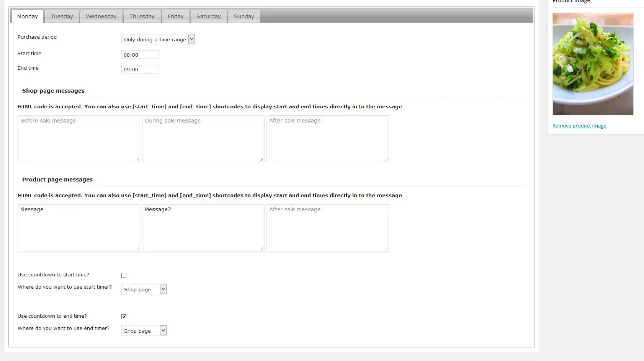Switch to the Tuesday tab
Viewport: 644px width, 361px height.
coord(62,16)
